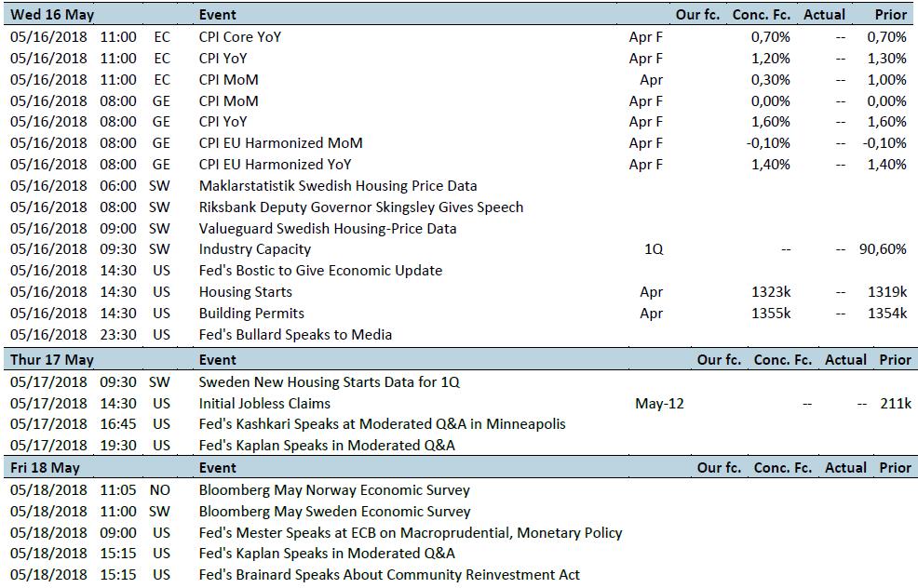This screenshot has height=588, width=918.
Task: Select Fed's Kashkari Minneapolis Q&A event
Action: 383,424
